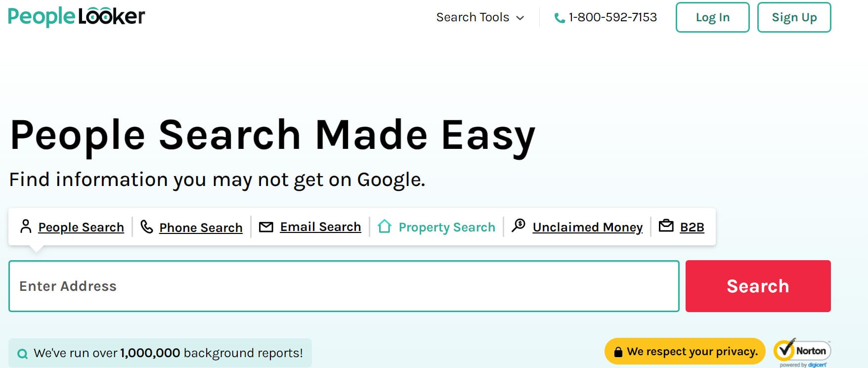Select the magnifier-dollar icon for Unclaimed Money

[519, 226]
